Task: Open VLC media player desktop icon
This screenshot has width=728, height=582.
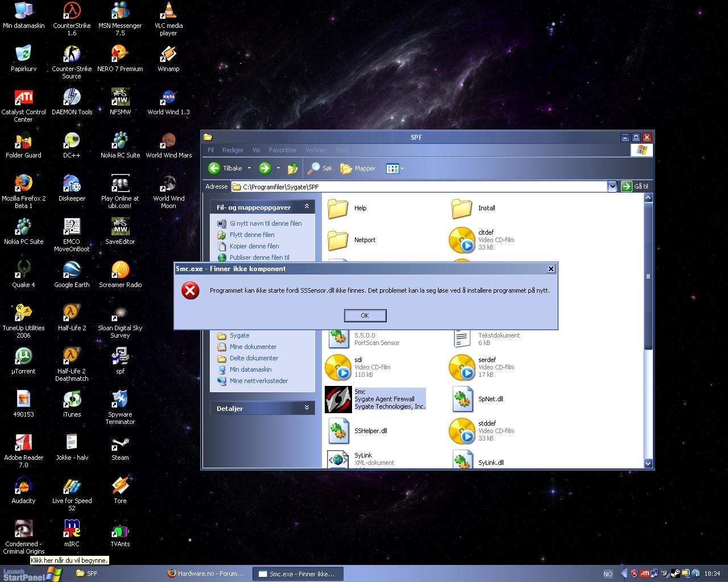Action: 168,18
